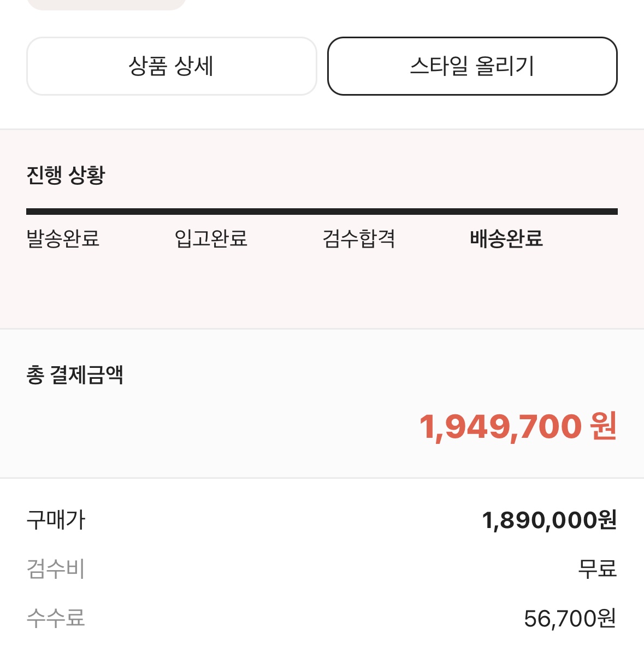644x645 pixels.
Task: Click the 1,890,000원 purchase price
Action: 549,520
